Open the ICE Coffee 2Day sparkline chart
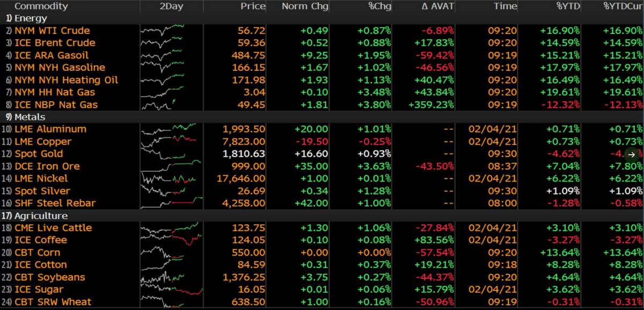644x310 pixels. point(172,240)
